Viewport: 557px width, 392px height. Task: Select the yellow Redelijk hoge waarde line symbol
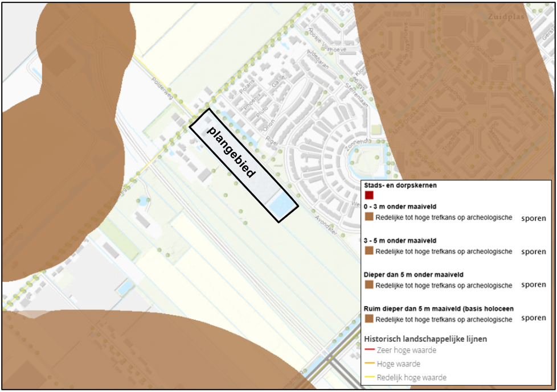(x=369, y=378)
